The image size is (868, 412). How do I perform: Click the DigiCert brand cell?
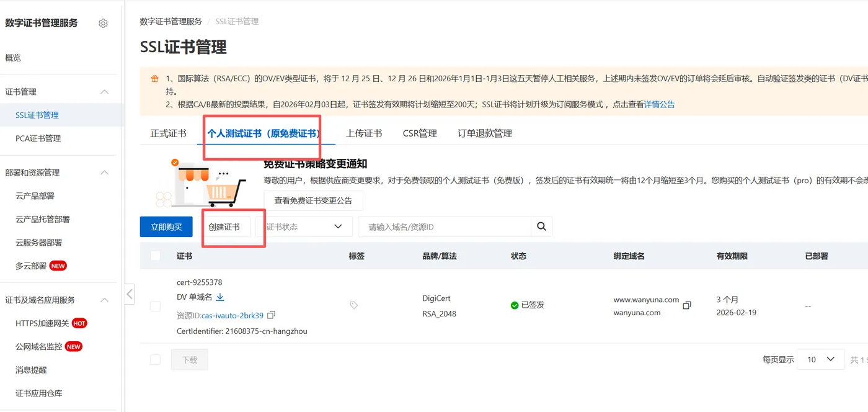438,298
